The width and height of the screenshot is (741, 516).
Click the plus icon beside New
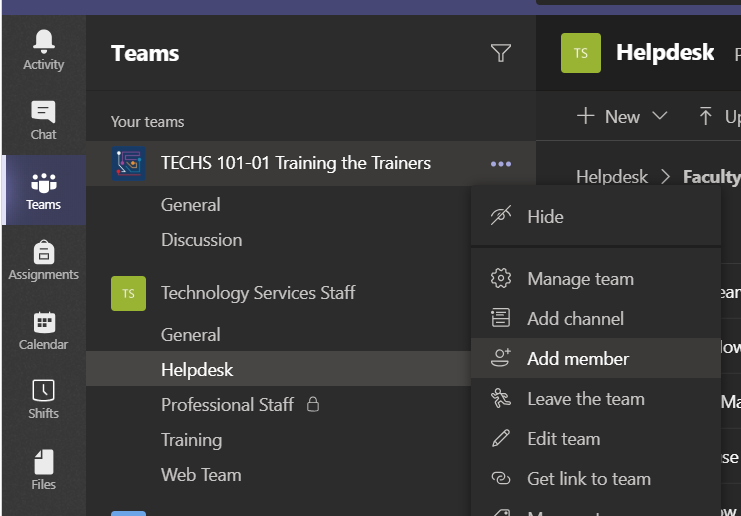[x=586, y=116]
